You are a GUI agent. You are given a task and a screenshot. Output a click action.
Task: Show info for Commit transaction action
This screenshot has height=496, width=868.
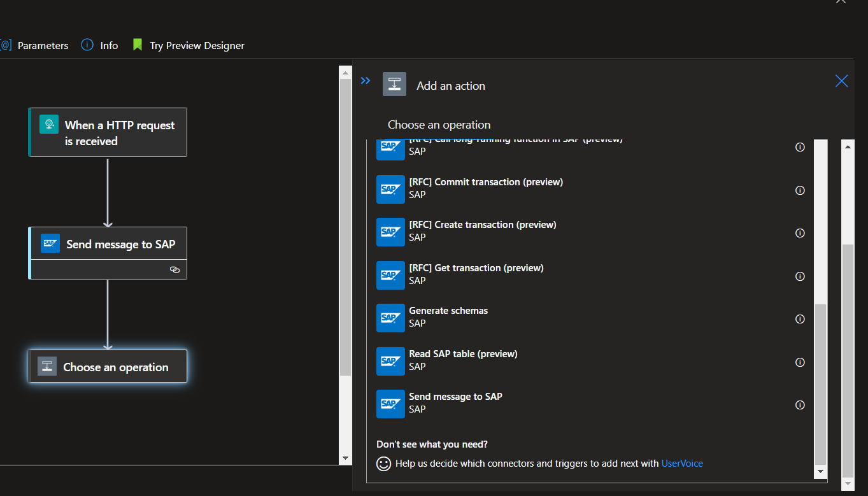pos(800,190)
